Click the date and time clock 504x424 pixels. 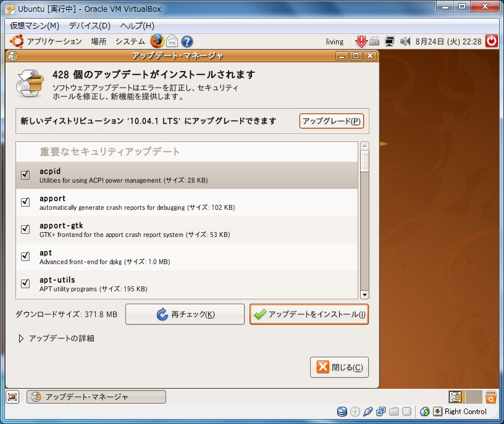coord(448,42)
